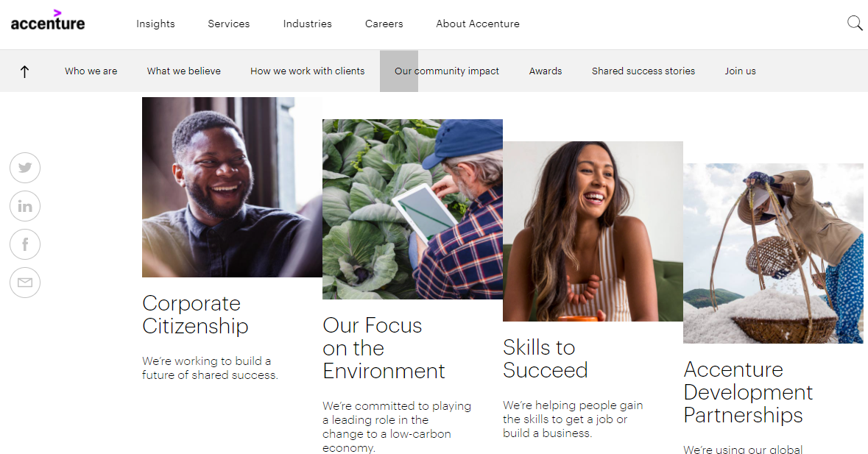Open the Services menu
This screenshot has height=454, width=868.
click(228, 24)
